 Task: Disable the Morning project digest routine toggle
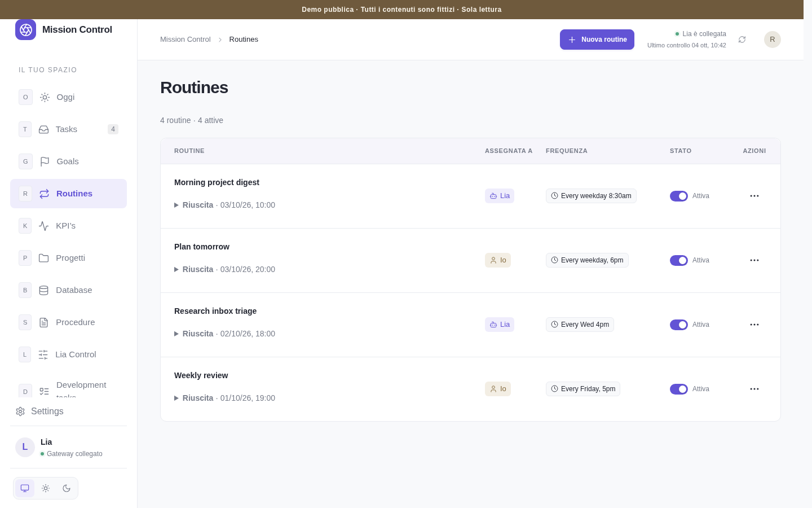coord(679,196)
